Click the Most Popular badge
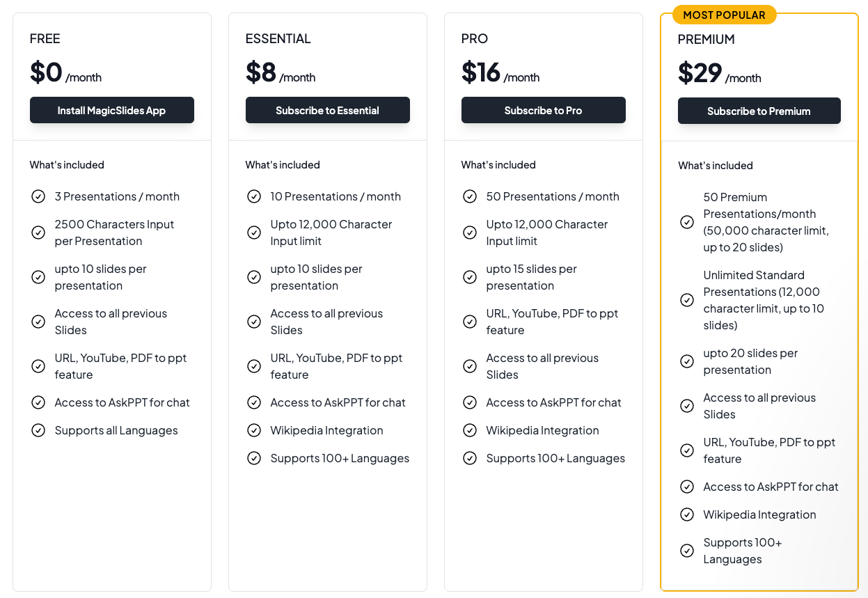This screenshot has height=598, width=868. 724,15
